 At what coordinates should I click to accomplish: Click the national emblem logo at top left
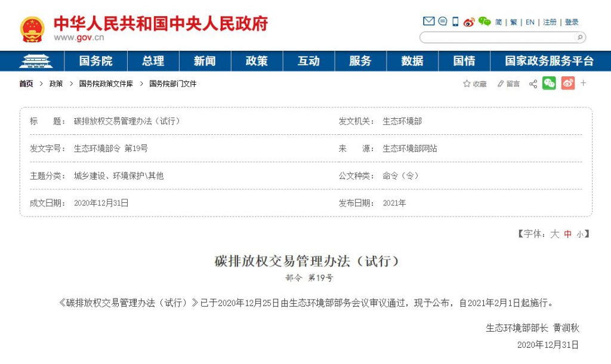32,27
